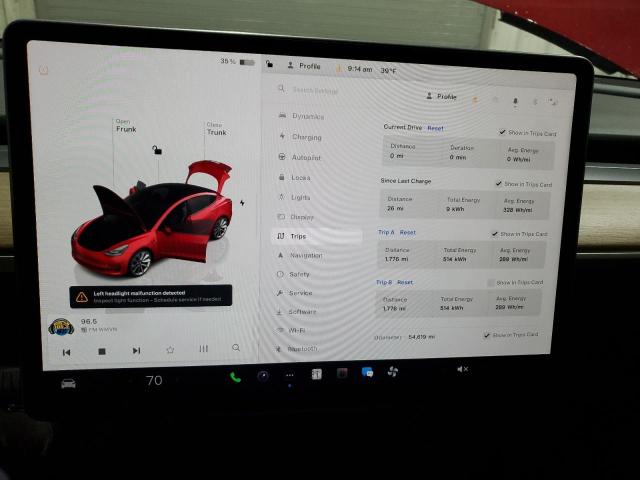Screen dimensions: 640x480
Task: Tap the unlock padlock above the car
Action: click(x=157, y=150)
